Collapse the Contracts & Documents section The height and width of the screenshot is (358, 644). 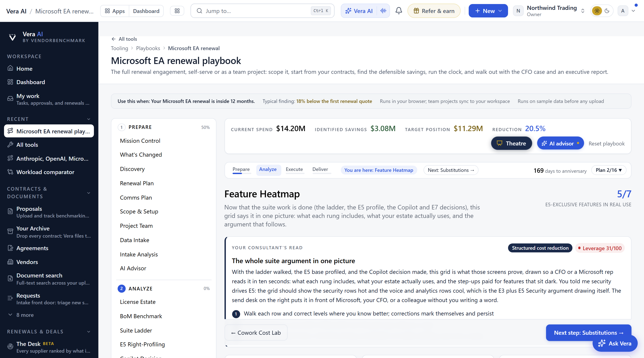point(89,193)
